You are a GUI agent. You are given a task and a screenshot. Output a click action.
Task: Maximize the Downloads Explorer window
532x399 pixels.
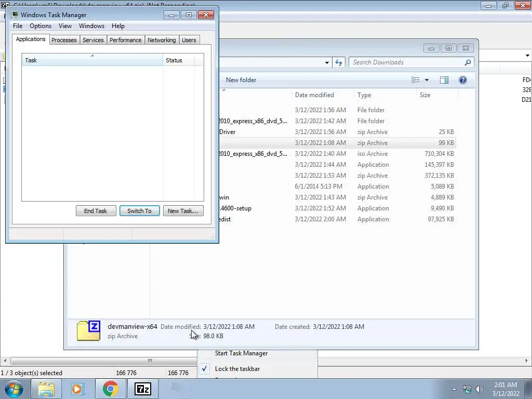[x=448, y=48]
